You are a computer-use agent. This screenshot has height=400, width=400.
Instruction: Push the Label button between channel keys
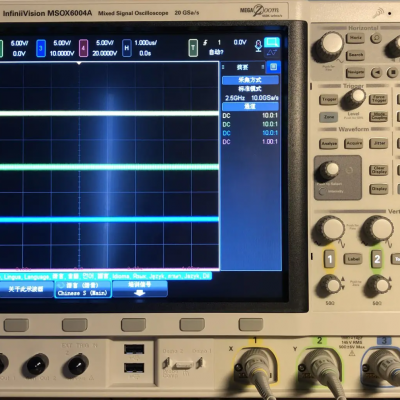[353, 259]
